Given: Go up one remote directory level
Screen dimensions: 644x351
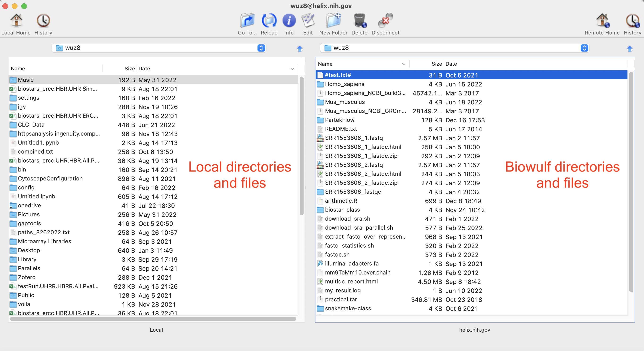Looking at the screenshot, I should click(630, 49).
